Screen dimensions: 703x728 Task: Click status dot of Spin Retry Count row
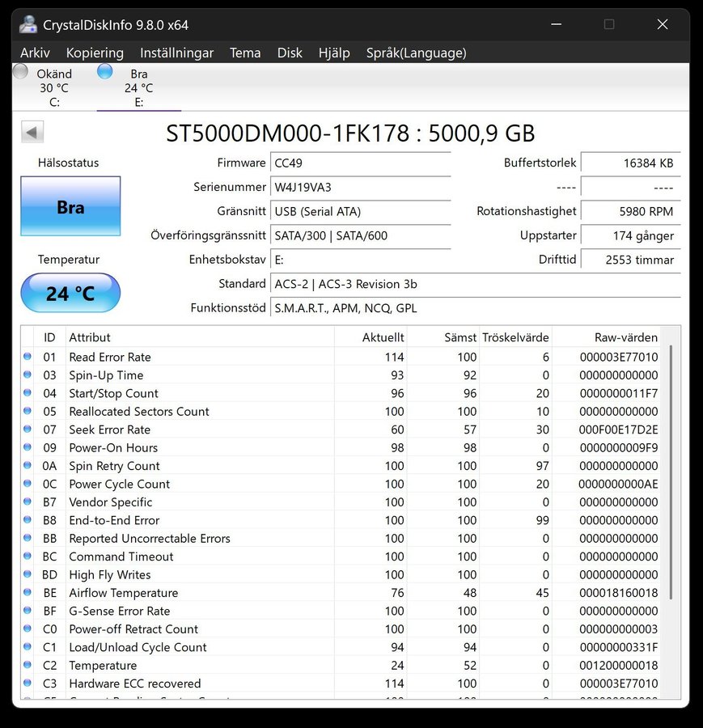[x=28, y=465]
